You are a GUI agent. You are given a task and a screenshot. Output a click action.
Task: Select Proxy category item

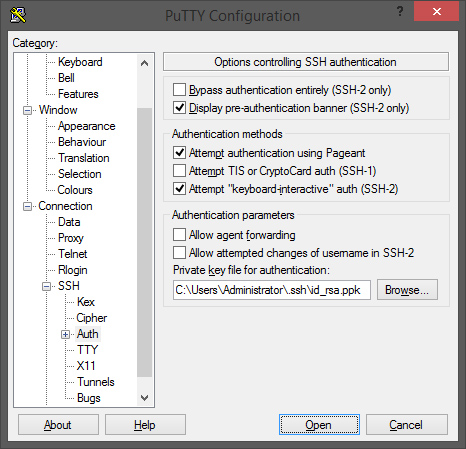(71, 238)
